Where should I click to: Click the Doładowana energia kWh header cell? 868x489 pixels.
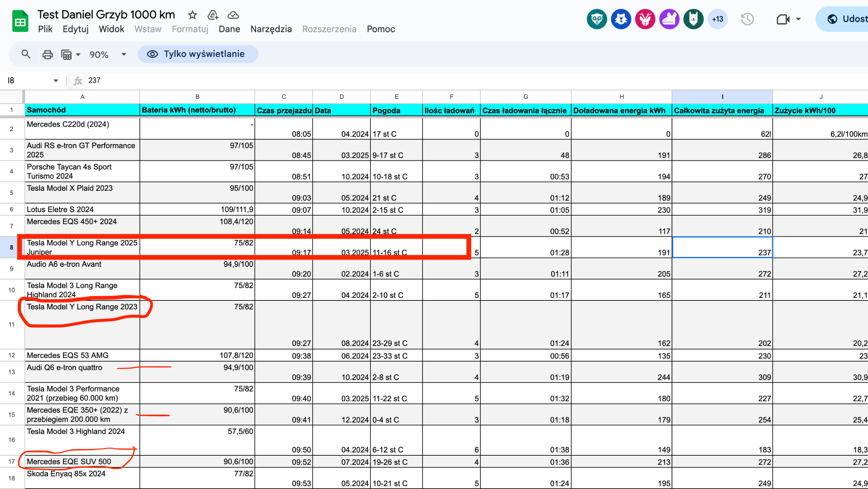pos(622,110)
